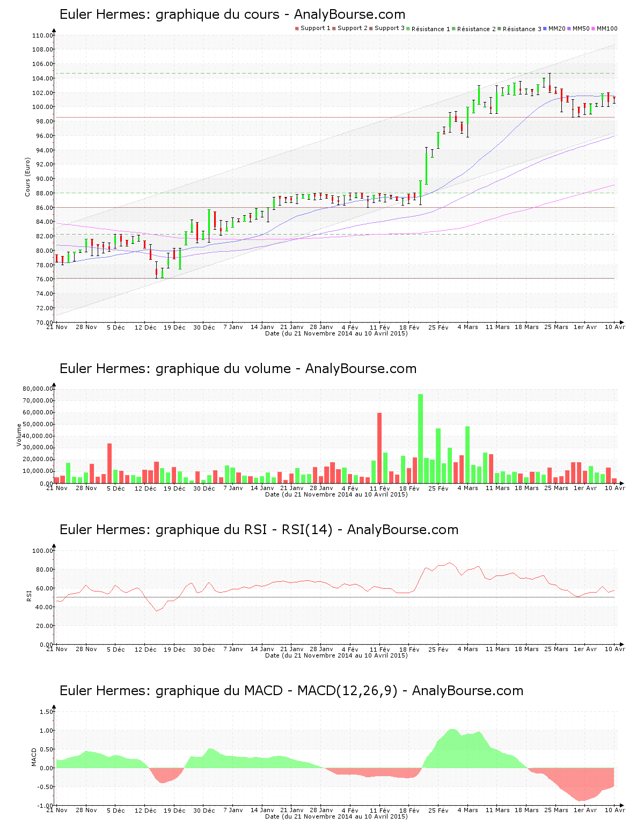Screen dimensions: 644x832
Task: Click the date range caption under the price chart
Action: pos(336,333)
